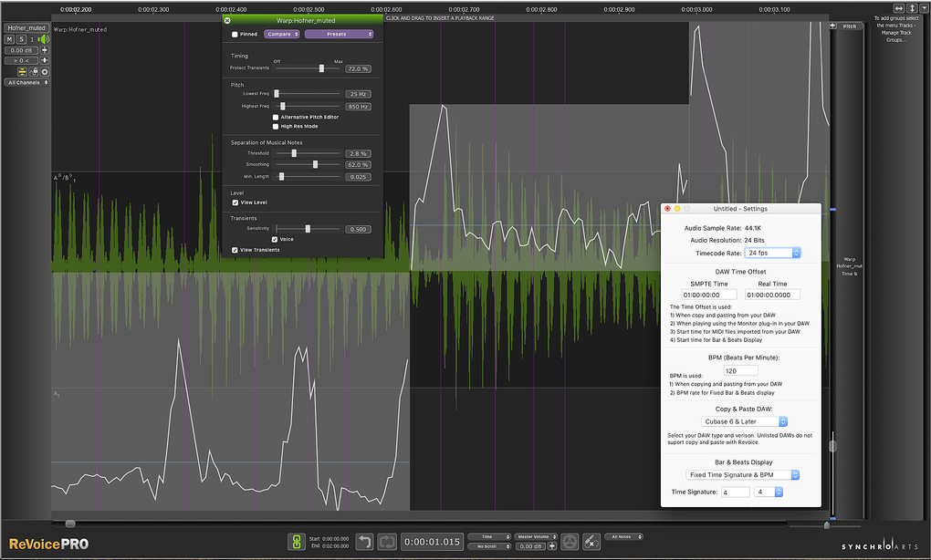The width and height of the screenshot is (931, 560).
Task: Solo the Hofner_muted track with S
Action: tap(21, 39)
